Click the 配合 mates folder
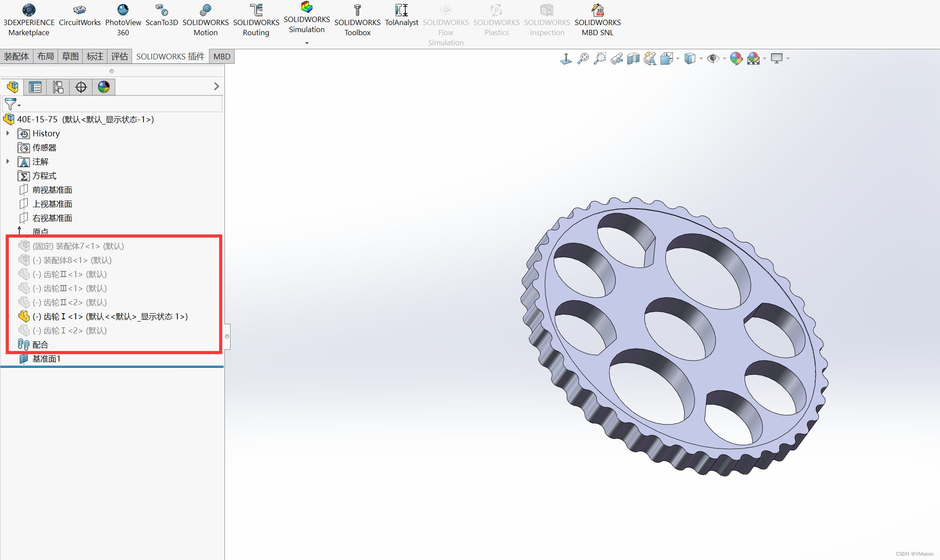 (x=40, y=345)
